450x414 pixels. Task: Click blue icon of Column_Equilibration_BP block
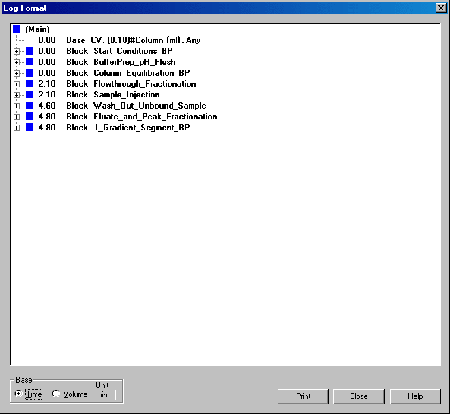(x=30, y=73)
